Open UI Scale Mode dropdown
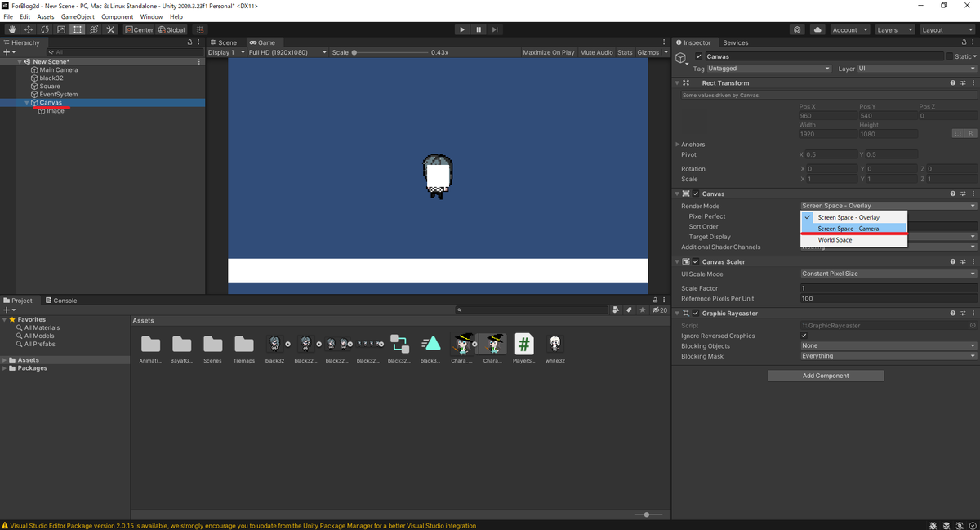 889,274
